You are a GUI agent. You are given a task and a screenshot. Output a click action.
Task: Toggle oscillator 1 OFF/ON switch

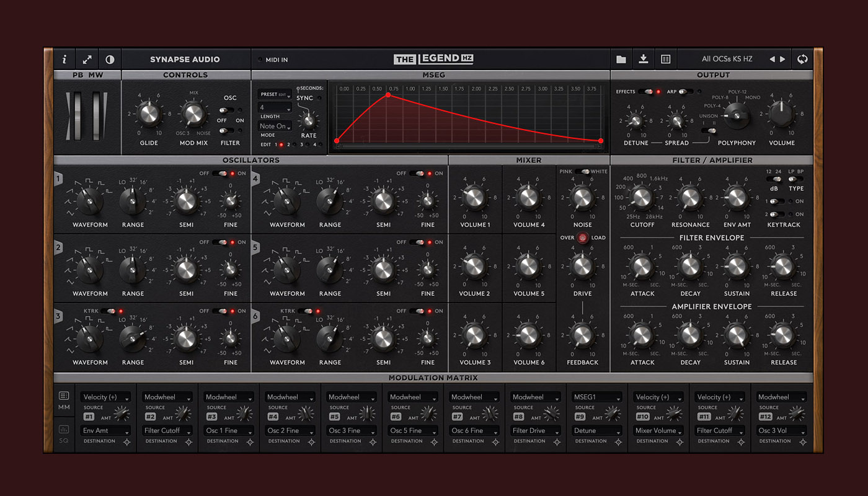(x=220, y=174)
